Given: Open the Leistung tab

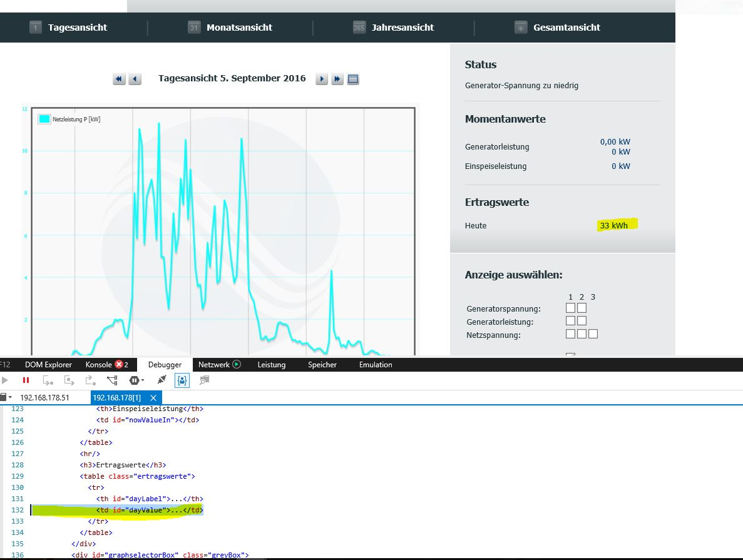Looking at the screenshot, I should pos(272,364).
